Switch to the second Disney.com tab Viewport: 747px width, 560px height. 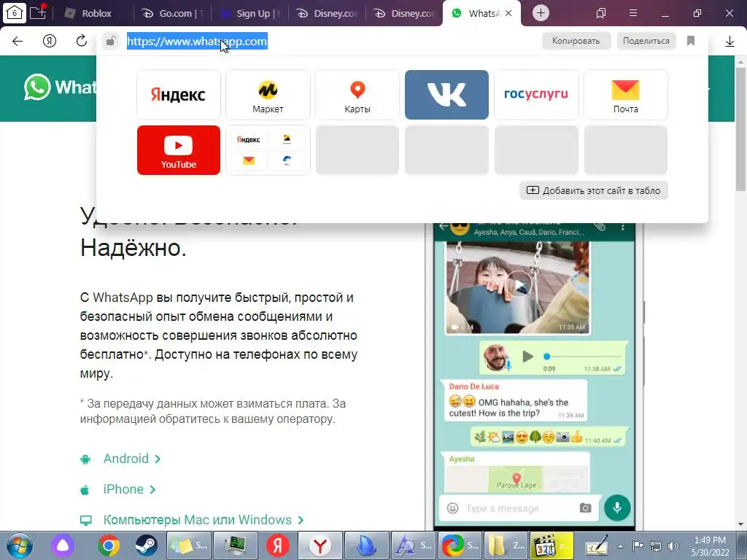pyautogui.click(x=405, y=13)
